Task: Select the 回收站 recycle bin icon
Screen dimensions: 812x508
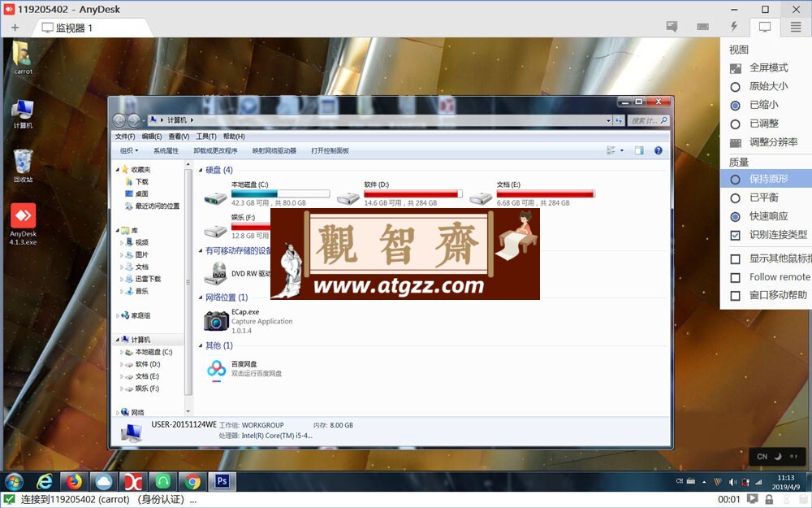Action: (x=23, y=166)
